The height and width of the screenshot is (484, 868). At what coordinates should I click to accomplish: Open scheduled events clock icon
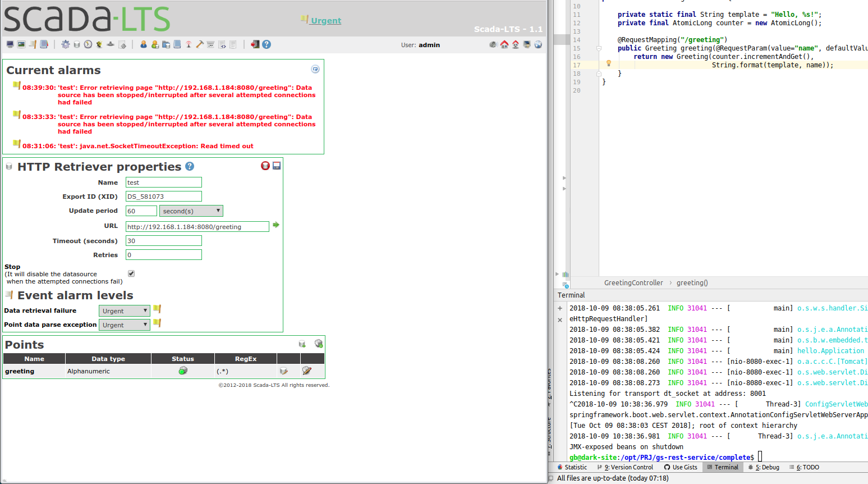click(x=88, y=44)
